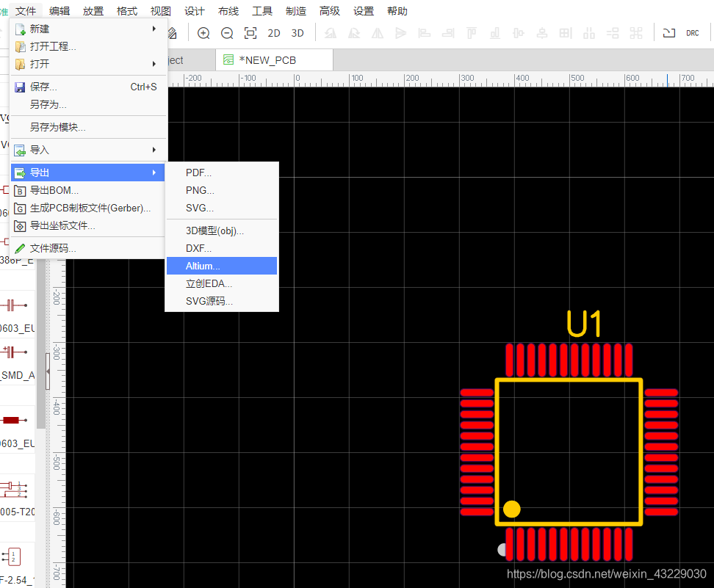Choose 保存... from the file menu
This screenshot has height=588, width=714.
click(88, 87)
